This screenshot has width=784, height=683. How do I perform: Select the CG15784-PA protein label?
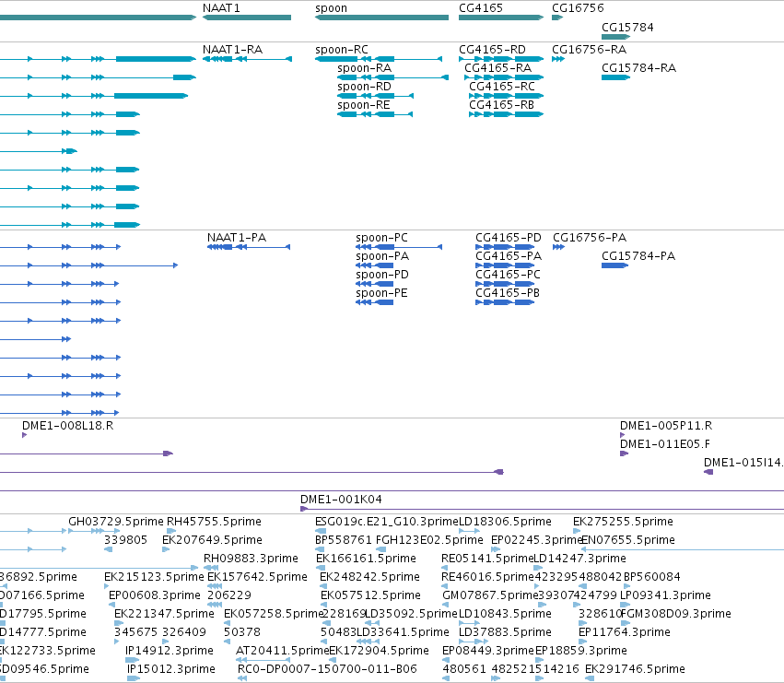click(x=638, y=256)
